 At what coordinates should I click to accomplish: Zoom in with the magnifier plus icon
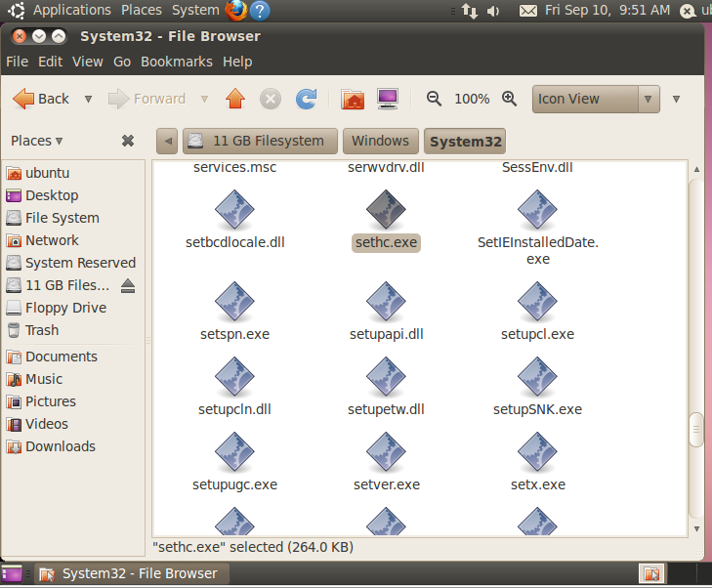(509, 99)
